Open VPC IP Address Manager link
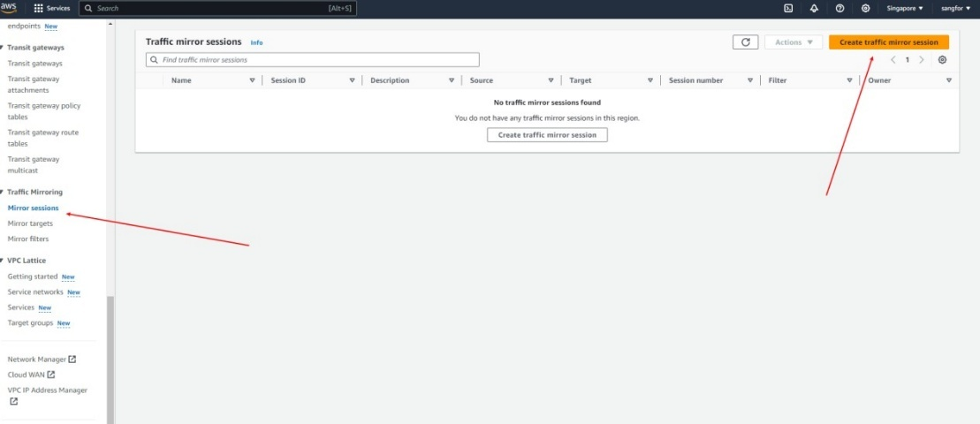 pos(48,395)
